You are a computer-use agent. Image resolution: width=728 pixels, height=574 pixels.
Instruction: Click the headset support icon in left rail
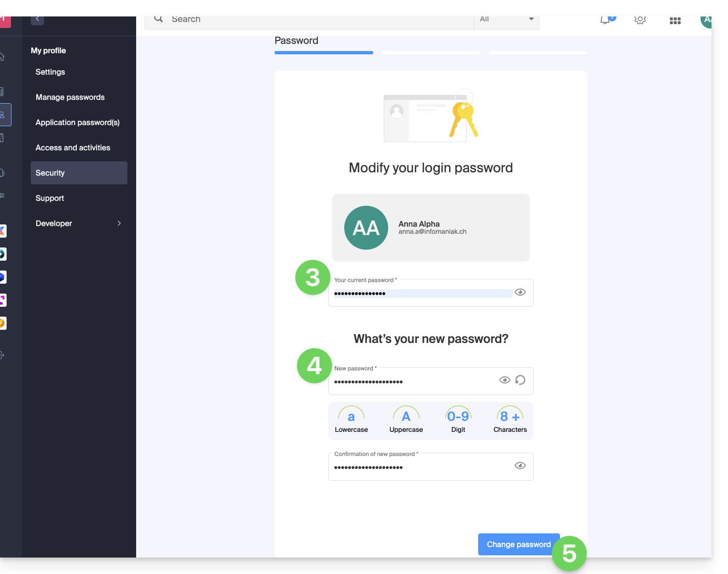pyautogui.click(x=3, y=173)
